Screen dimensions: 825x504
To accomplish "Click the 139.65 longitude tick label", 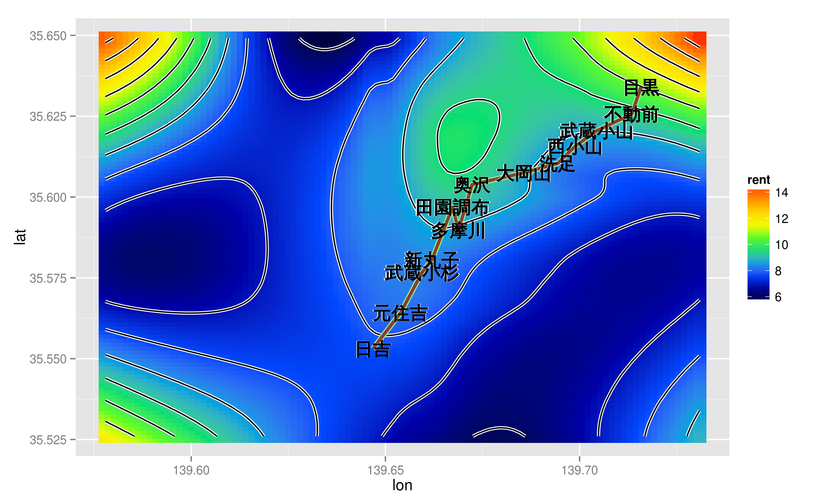I will tap(385, 470).
